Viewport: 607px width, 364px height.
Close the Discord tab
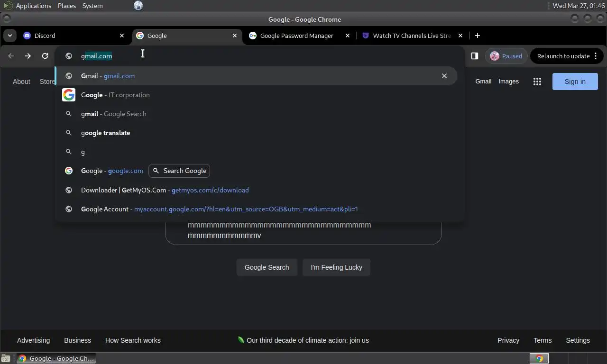click(x=122, y=36)
